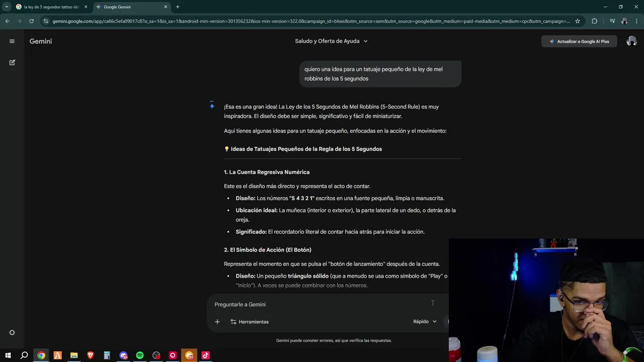Bookmark this page with the star icon
The width and height of the screenshot is (644, 362).
tap(578, 21)
